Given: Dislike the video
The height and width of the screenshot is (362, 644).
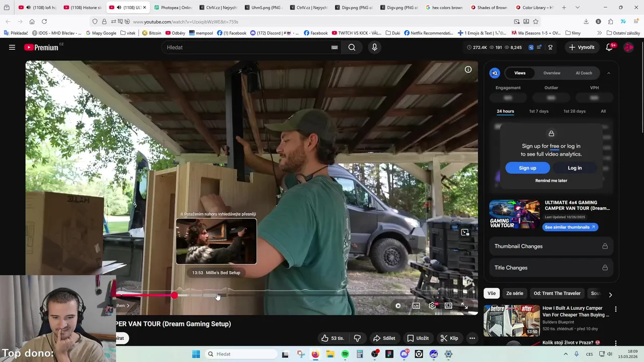Looking at the screenshot, I should click(357, 338).
